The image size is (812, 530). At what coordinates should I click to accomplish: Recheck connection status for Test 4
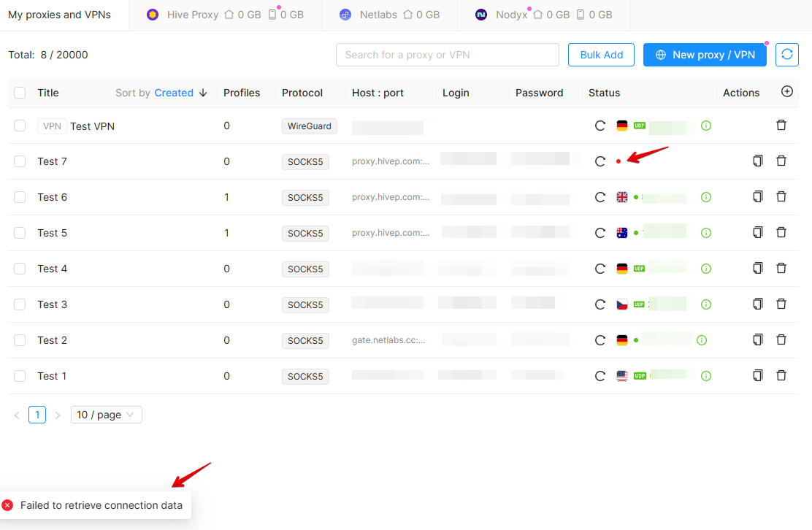(600, 269)
